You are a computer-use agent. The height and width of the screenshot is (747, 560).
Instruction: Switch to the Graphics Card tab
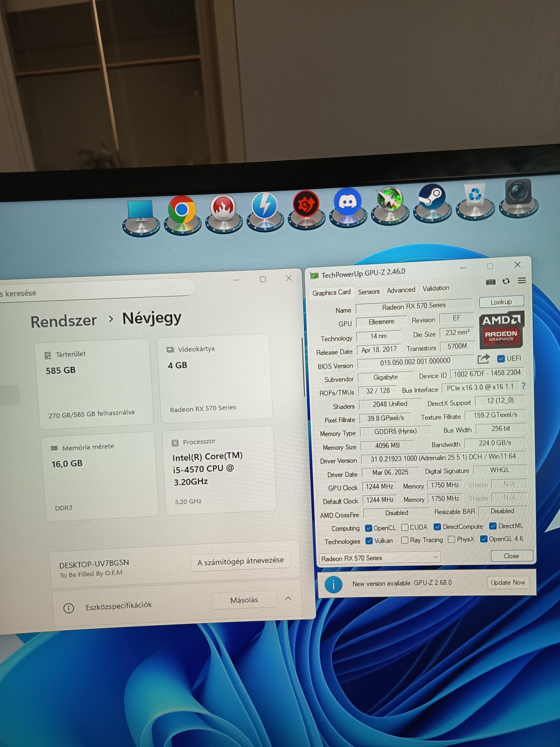pos(331,293)
